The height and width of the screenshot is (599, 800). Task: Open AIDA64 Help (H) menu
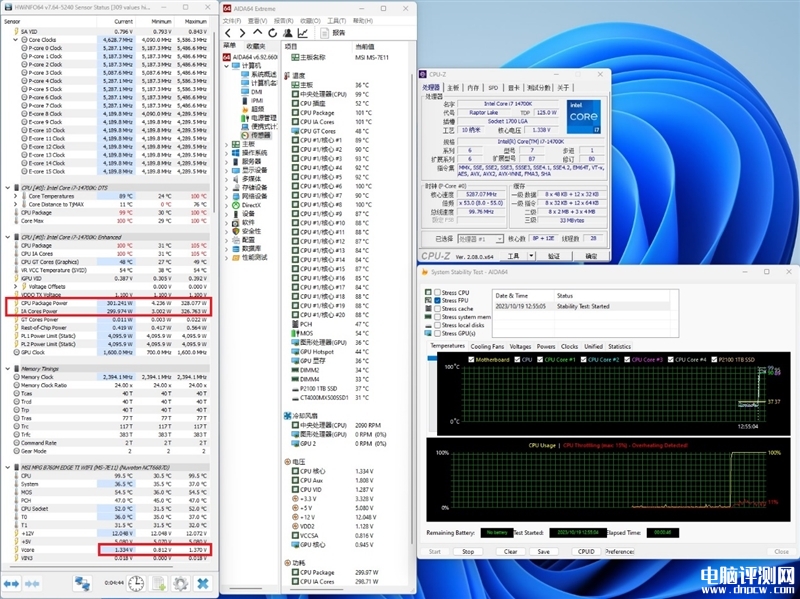(x=363, y=21)
